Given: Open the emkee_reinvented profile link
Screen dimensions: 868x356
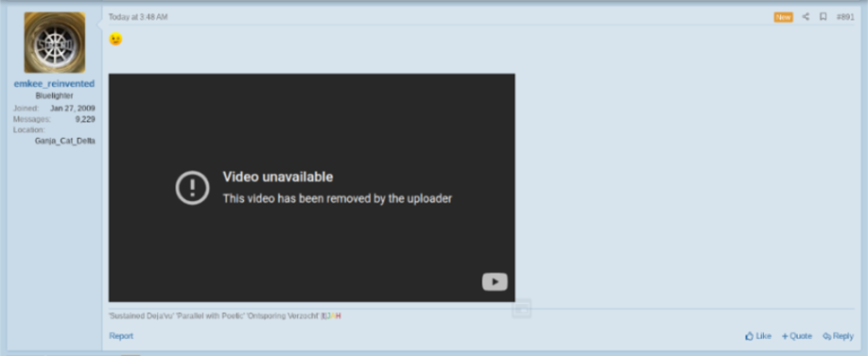Looking at the screenshot, I should 54,83.
